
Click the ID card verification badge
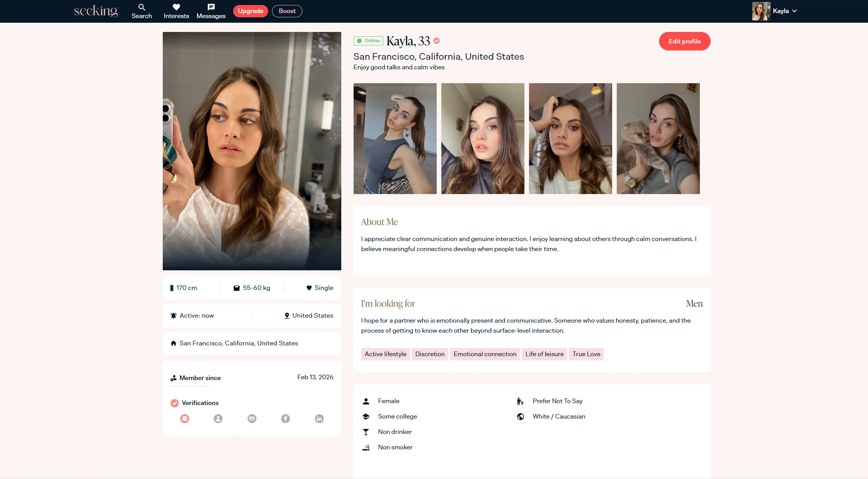point(252,419)
